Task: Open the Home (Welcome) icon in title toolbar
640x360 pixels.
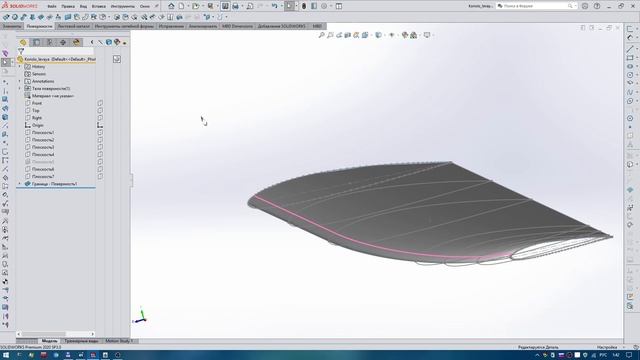Action: point(171,6)
